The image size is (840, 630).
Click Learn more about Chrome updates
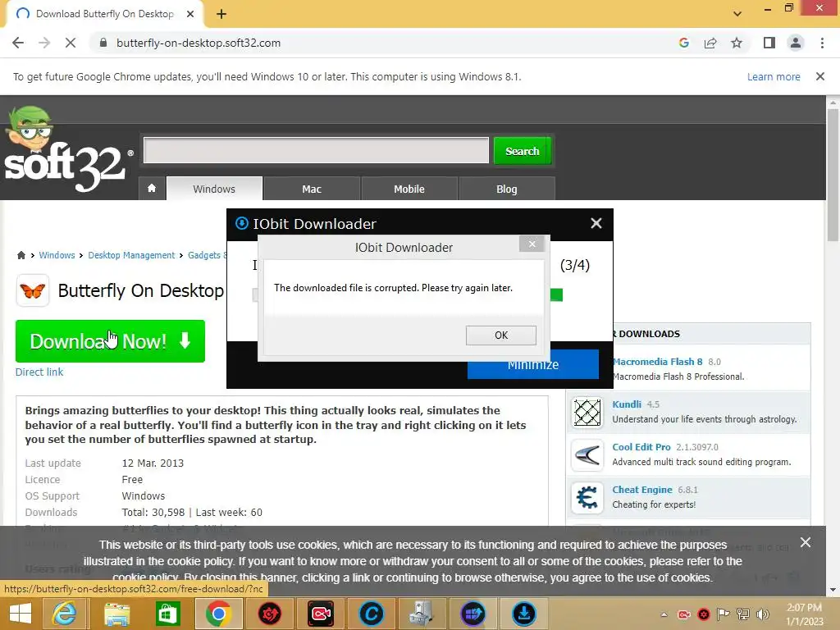pos(774,76)
